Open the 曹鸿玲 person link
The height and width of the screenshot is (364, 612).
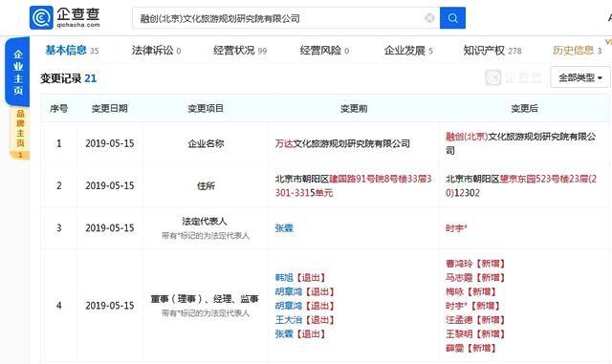pyautogui.click(x=459, y=264)
